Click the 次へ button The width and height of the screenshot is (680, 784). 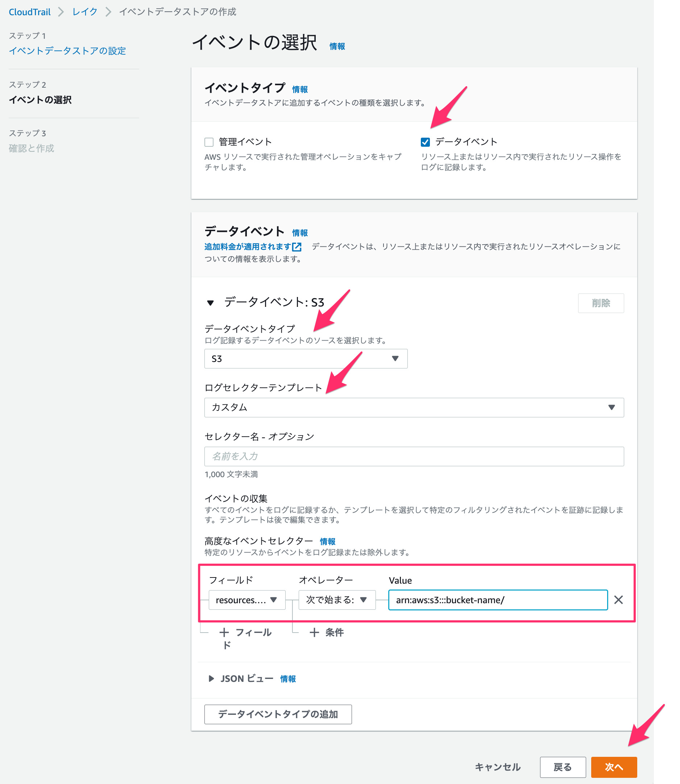(x=614, y=767)
